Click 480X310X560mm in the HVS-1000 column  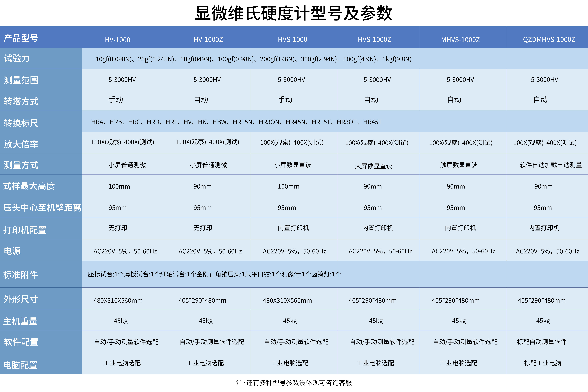pos(287,301)
